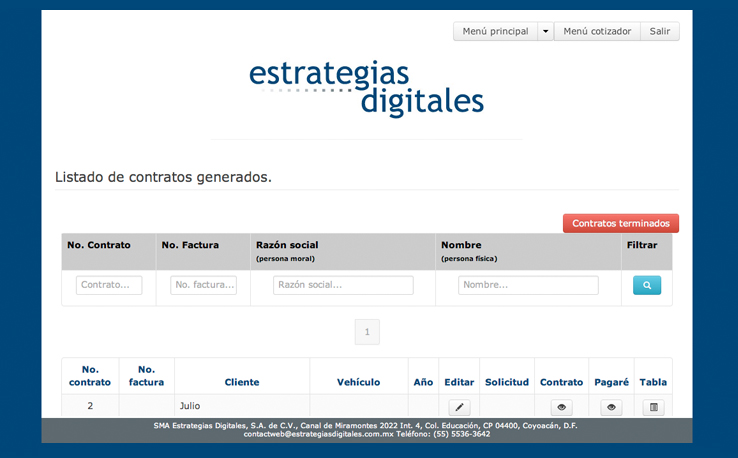Click the Listado de contratos generados heading
Image resolution: width=738 pixels, height=458 pixels.
163,177
